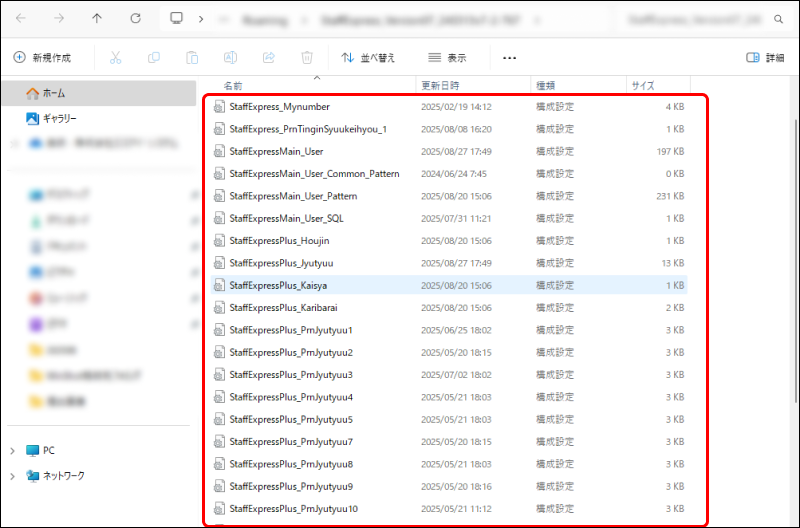Select file StaffExpressPlus_PrnJyutyuu1
Image resolution: width=800 pixels, height=528 pixels.
tap(291, 330)
